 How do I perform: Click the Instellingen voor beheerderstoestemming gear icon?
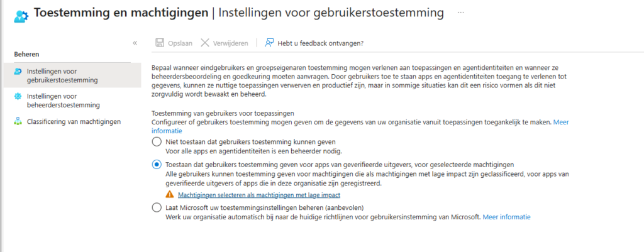pyautogui.click(x=18, y=96)
